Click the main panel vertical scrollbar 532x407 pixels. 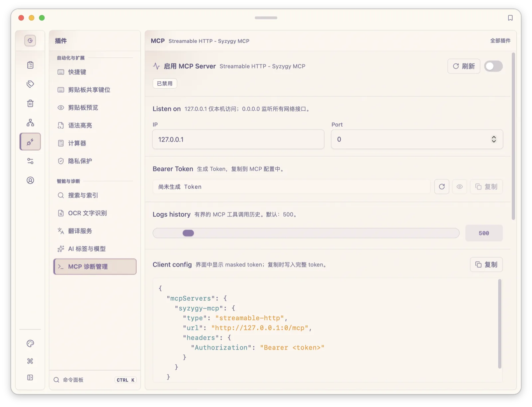coord(513,136)
